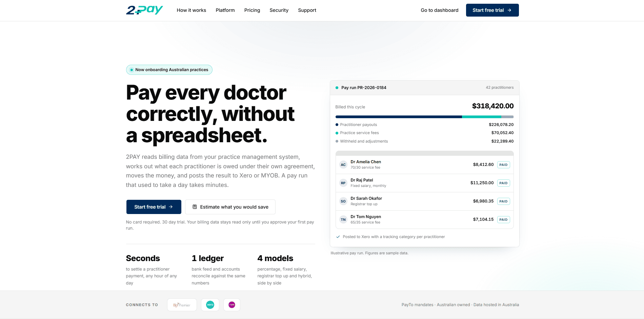Open the How it works nav item
Viewport: 644px width, 319px height.
pos(192,10)
